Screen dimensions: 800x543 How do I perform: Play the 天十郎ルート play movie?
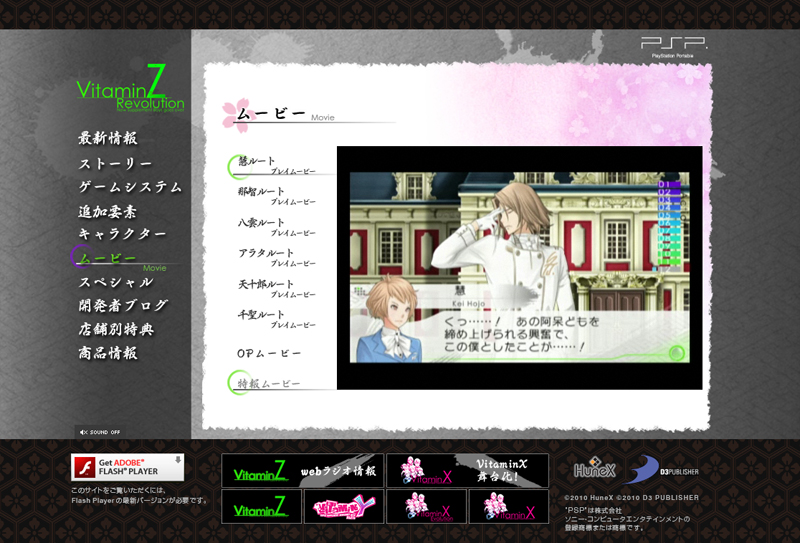click(x=277, y=289)
